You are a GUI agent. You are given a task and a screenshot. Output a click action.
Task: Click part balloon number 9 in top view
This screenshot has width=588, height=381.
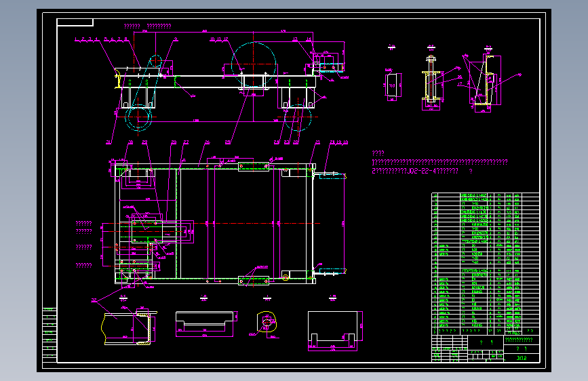(x=176, y=39)
